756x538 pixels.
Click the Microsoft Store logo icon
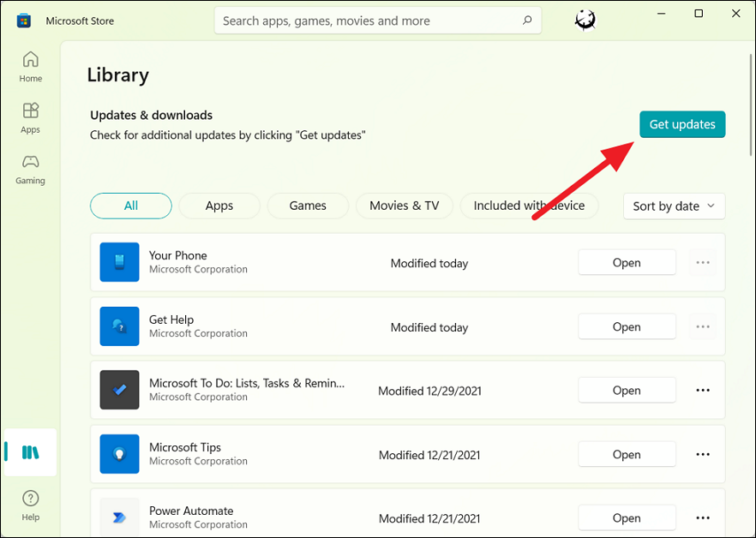pos(24,21)
